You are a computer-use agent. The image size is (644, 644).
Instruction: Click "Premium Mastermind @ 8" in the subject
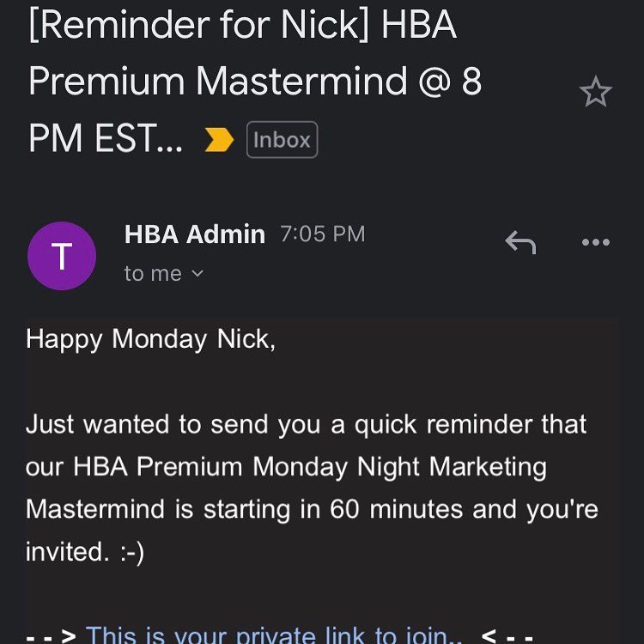255,82
